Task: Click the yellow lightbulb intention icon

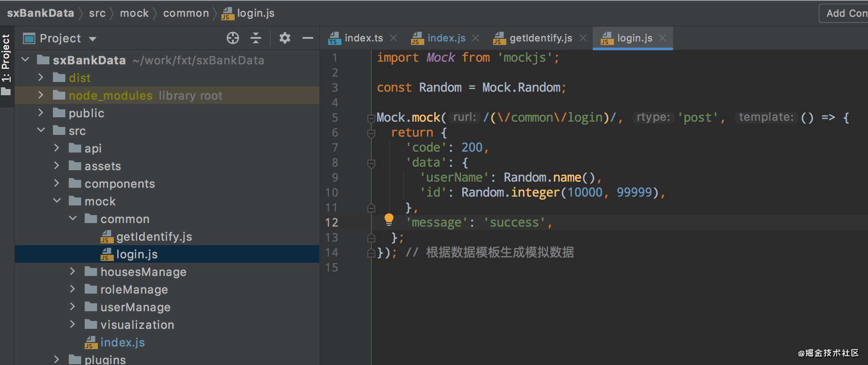Action: (389, 220)
